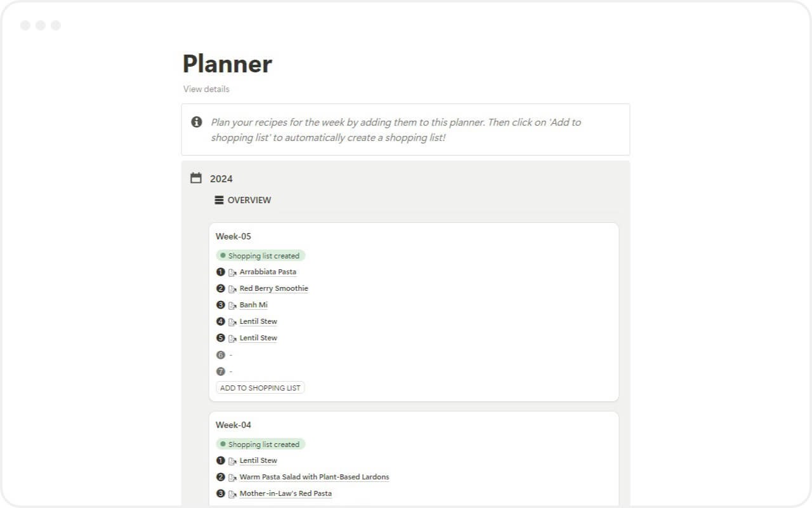Click the calendar icon beside 2024
The height and width of the screenshot is (508, 812).
(x=196, y=178)
